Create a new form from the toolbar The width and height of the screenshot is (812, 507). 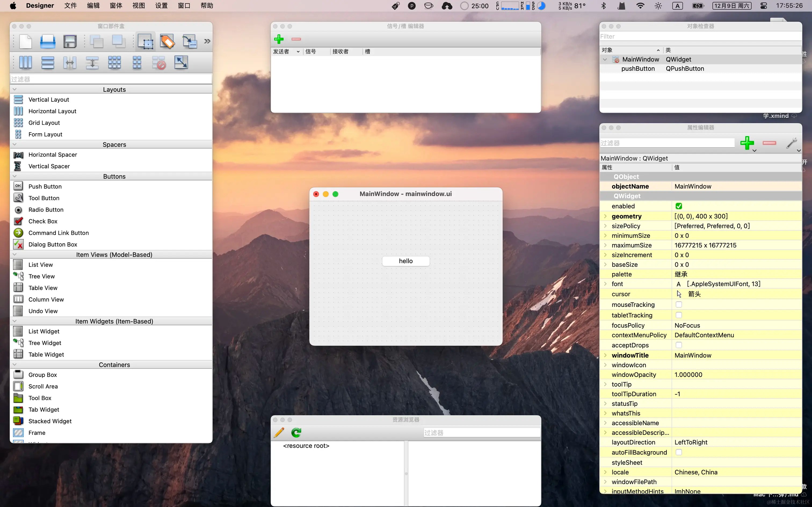coord(25,41)
